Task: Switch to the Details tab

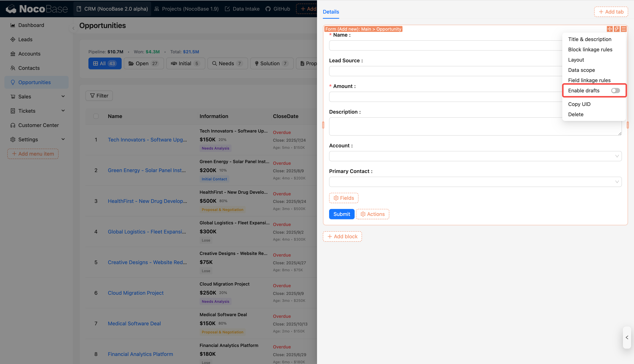Action: tap(331, 12)
